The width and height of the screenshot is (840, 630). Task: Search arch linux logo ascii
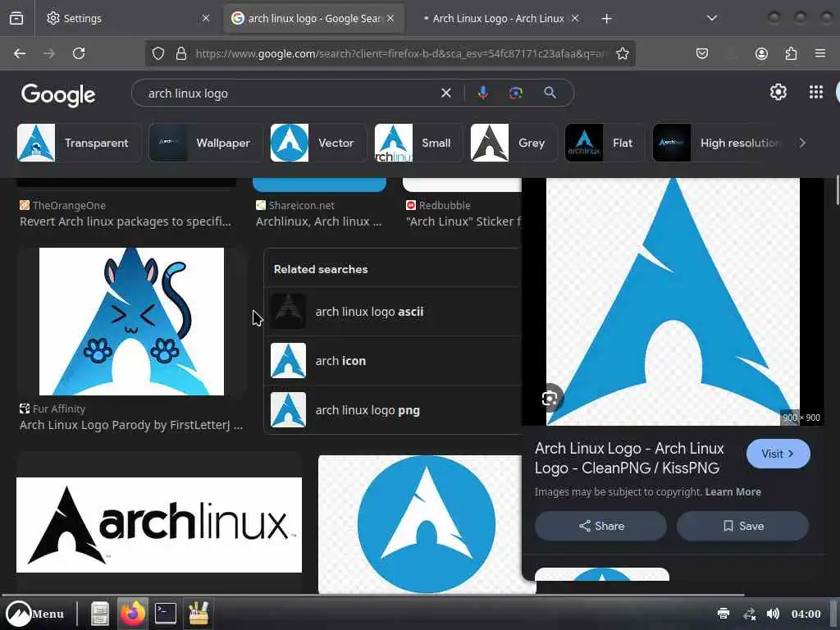393,311
